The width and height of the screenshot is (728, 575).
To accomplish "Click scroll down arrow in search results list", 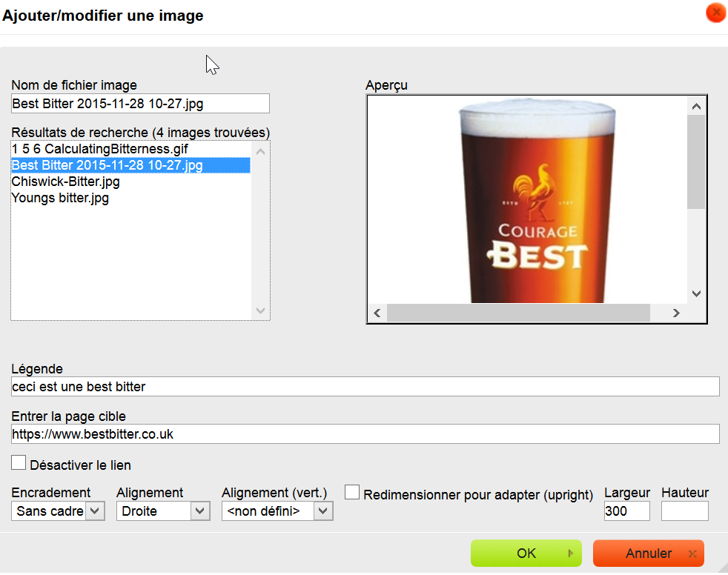I will point(260,310).
